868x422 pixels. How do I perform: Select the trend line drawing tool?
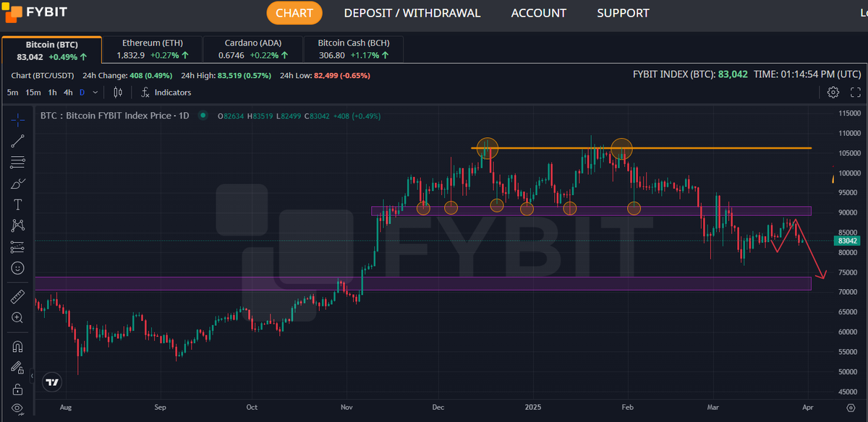(18, 141)
